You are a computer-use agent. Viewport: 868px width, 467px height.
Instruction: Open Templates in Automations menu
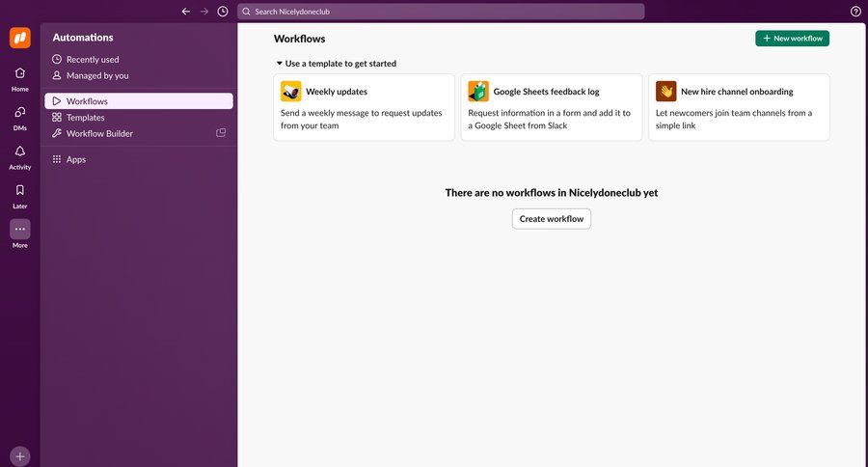[x=139, y=117]
